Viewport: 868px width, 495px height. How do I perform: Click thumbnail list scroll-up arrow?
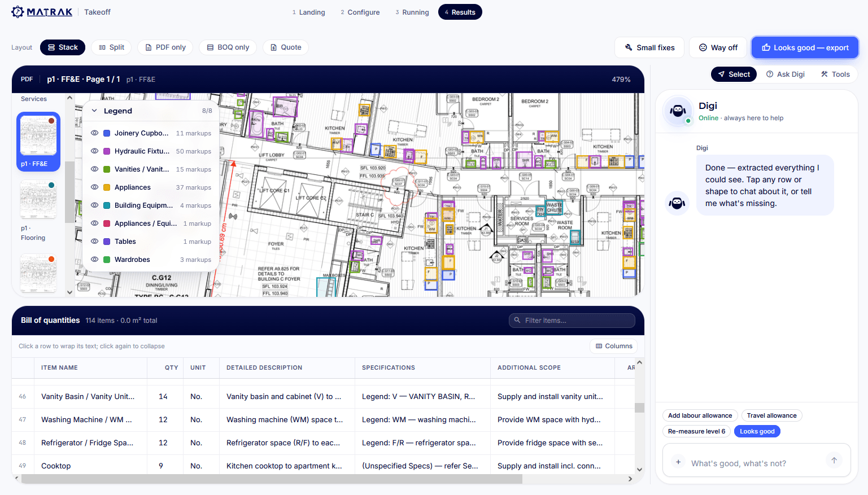coord(70,98)
